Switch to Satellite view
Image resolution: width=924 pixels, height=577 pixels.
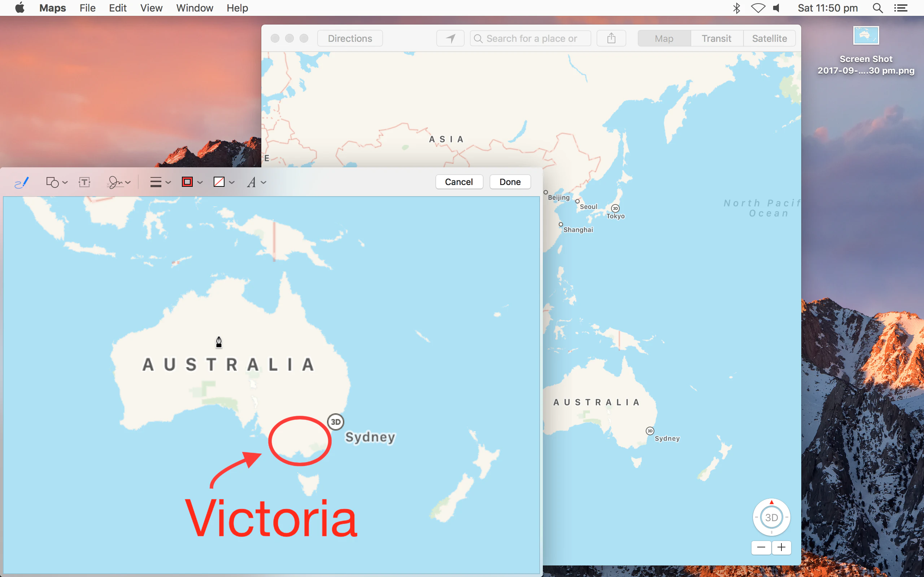click(x=770, y=39)
